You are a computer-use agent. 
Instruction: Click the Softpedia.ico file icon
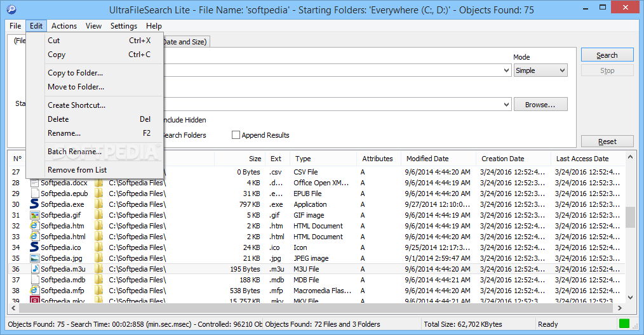(x=34, y=247)
